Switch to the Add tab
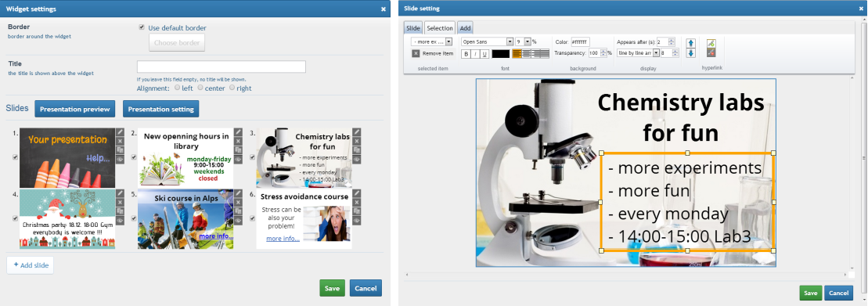The image size is (868, 306). coord(465,28)
